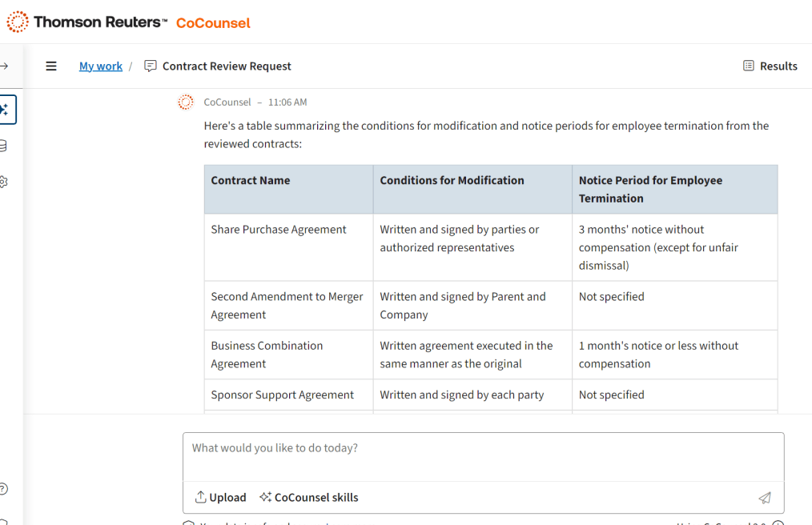Open CoCounsel skills menu
This screenshot has height=525, width=812.
click(x=309, y=498)
